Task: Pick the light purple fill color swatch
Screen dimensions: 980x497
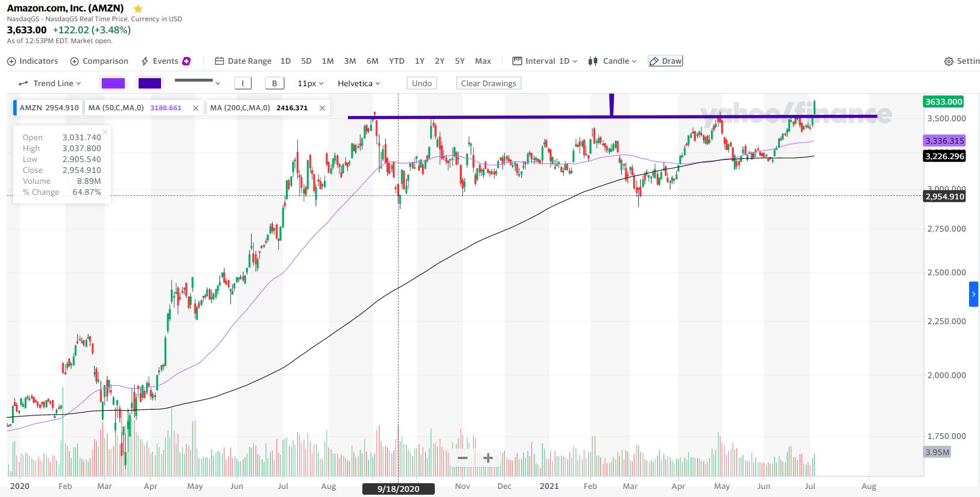Action: pos(113,83)
